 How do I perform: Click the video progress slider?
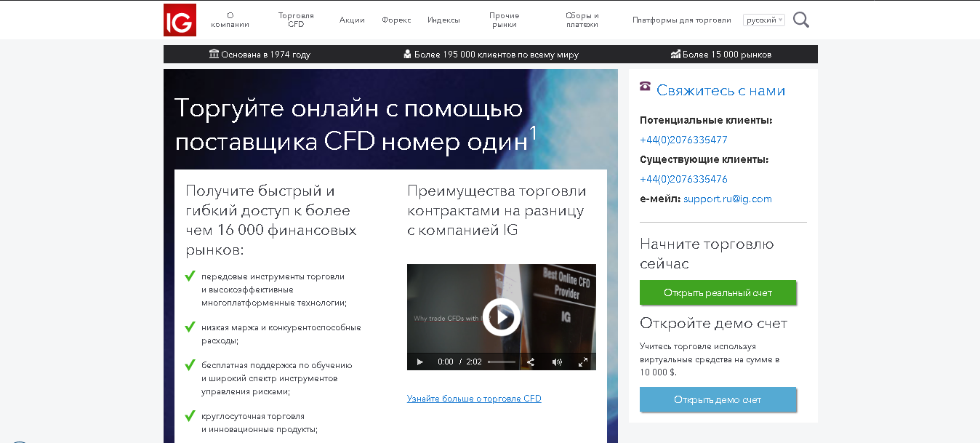pyautogui.click(x=502, y=362)
